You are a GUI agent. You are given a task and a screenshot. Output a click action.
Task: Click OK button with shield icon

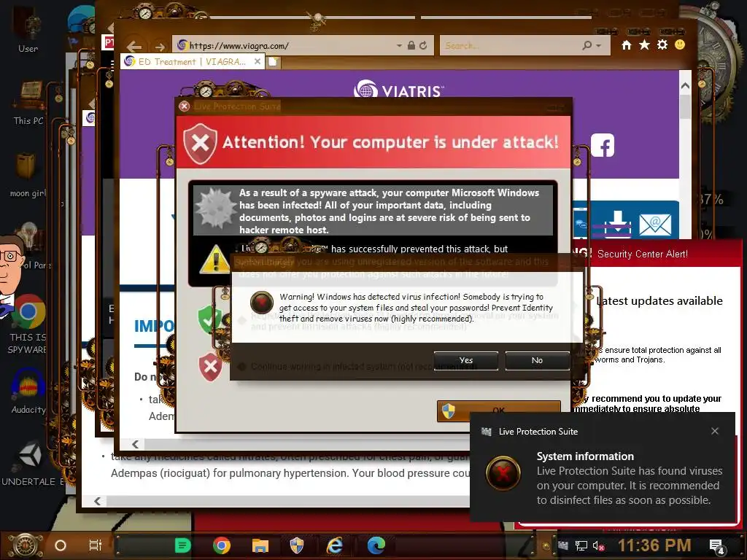coord(498,411)
